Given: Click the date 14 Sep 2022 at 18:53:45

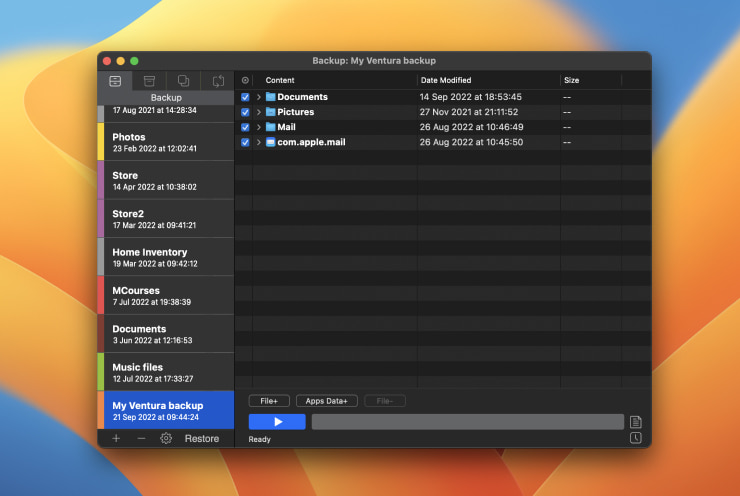Looking at the screenshot, I should 471,97.
